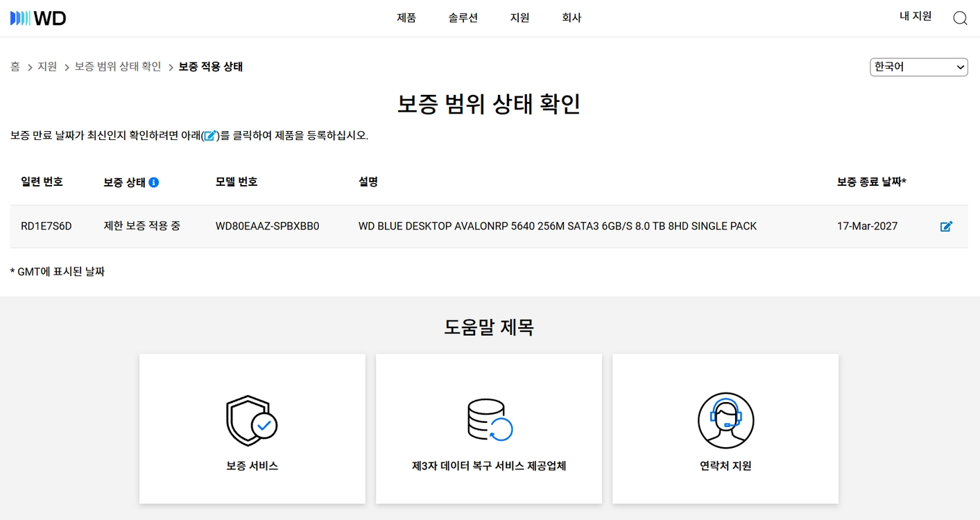This screenshot has width=980, height=520.
Task: Open the 솔루션 menu
Action: [463, 18]
